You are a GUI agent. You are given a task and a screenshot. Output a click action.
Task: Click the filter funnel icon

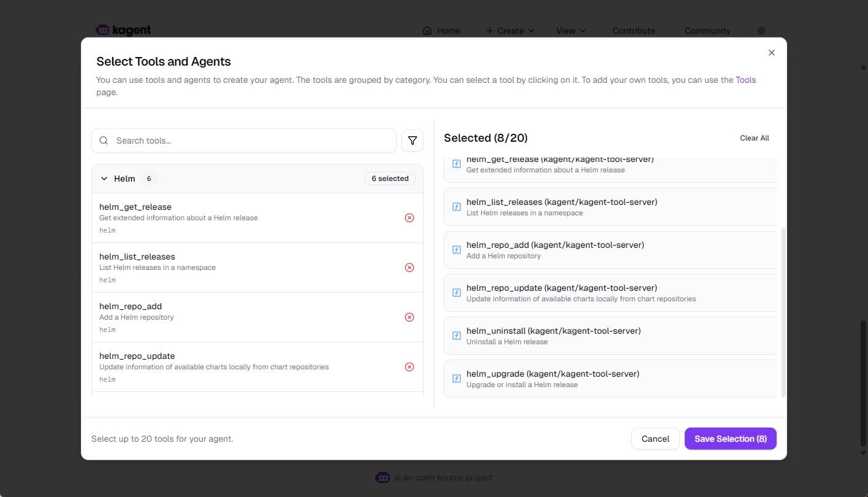point(413,141)
